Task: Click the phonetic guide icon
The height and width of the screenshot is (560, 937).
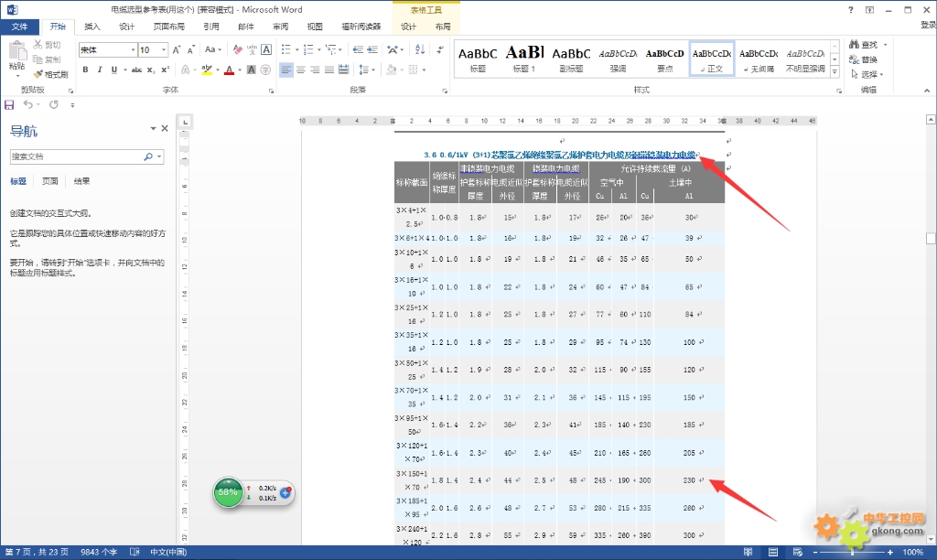Action: 253,49
